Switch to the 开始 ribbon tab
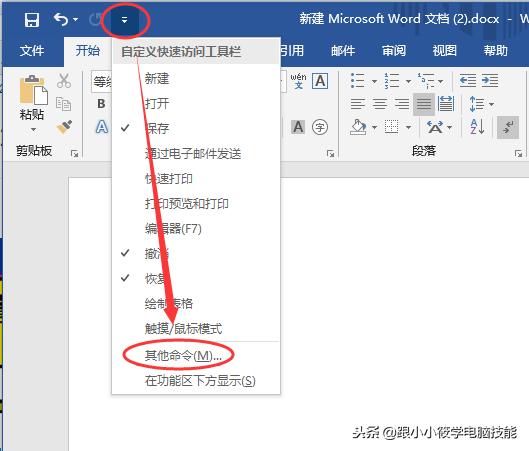Screen dimensions: 529x451 point(87,51)
